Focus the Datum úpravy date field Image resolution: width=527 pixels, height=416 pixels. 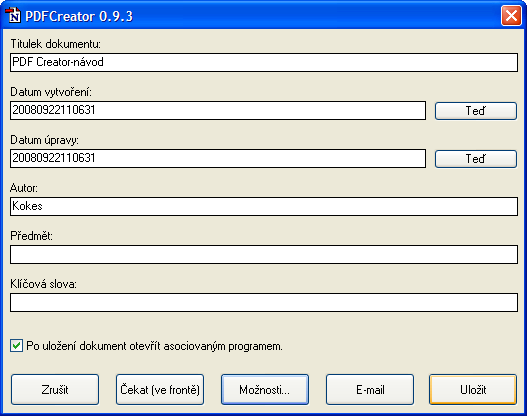coord(218,158)
